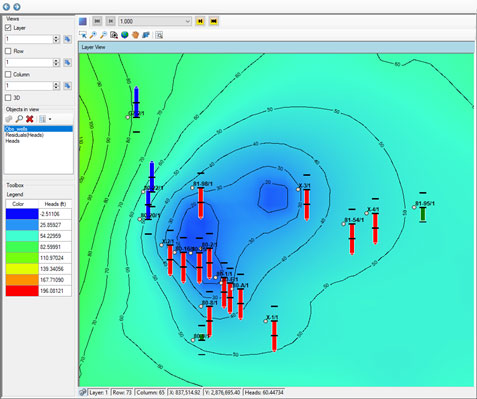Click the Layer number spinner arrows
Viewport: 477px width, 399px height.
[x=56, y=39]
